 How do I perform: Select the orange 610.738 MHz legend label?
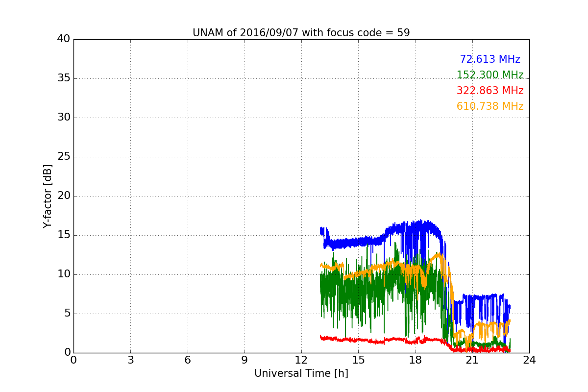coord(490,106)
